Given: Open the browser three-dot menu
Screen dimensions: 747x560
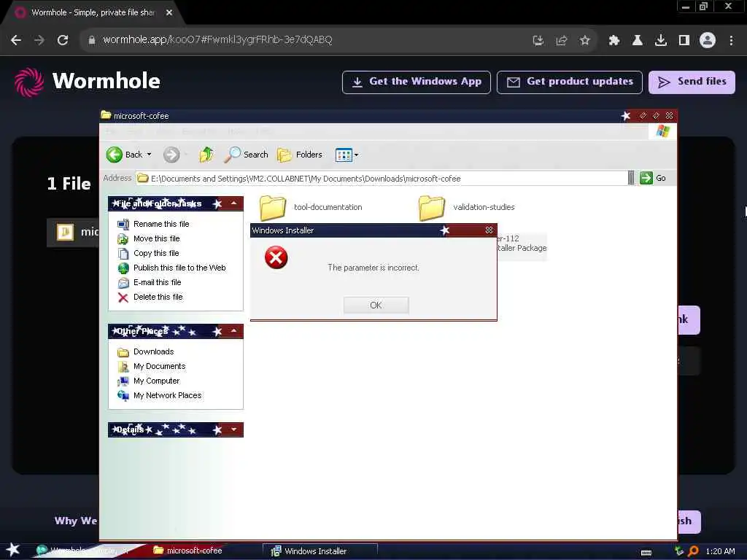Looking at the screenshot, I should 731,41.
